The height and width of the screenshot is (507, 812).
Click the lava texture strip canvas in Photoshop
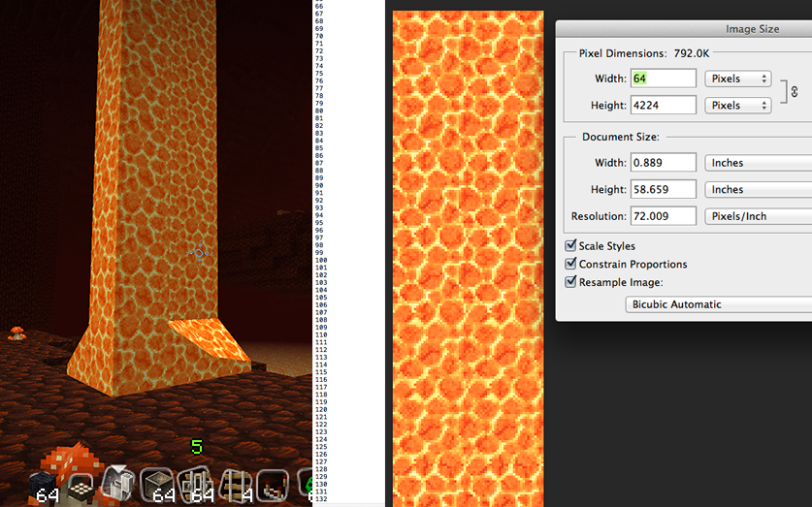click(x=469, y=259)
